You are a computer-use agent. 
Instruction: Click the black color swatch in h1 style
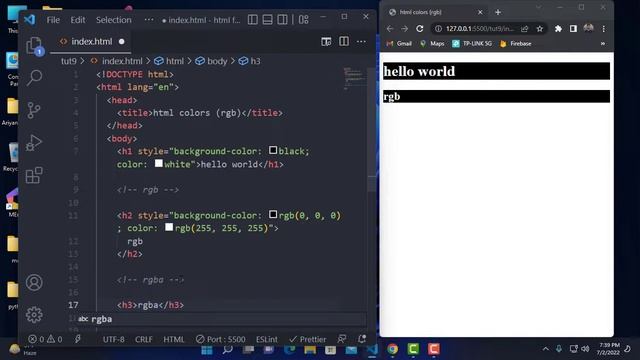coord(273,151)
